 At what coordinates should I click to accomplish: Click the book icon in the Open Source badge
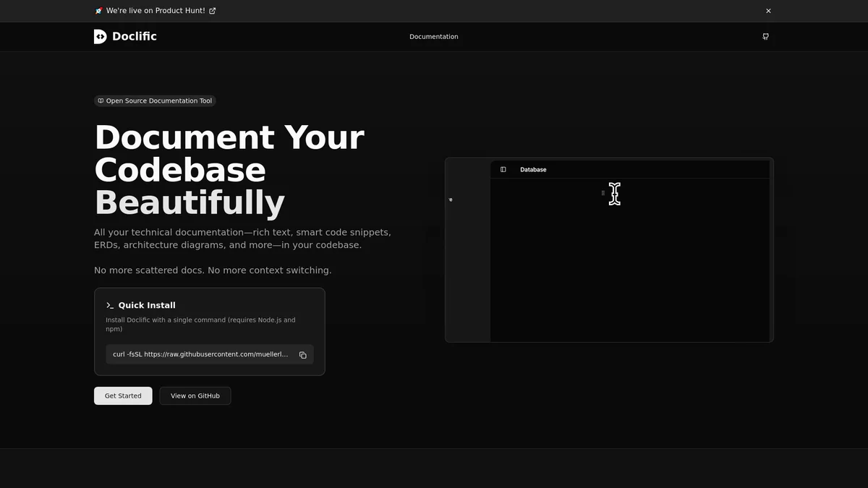coord(101,101)
